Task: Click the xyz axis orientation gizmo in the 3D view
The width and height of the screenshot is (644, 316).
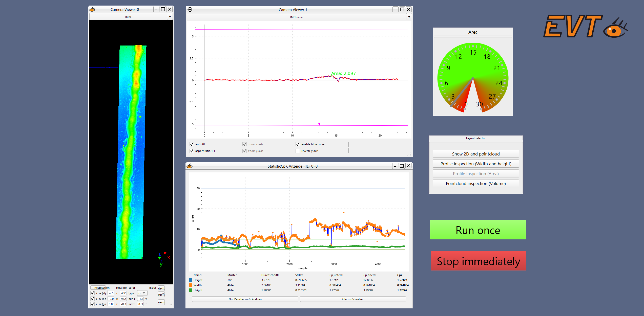Action: point(163,258)
